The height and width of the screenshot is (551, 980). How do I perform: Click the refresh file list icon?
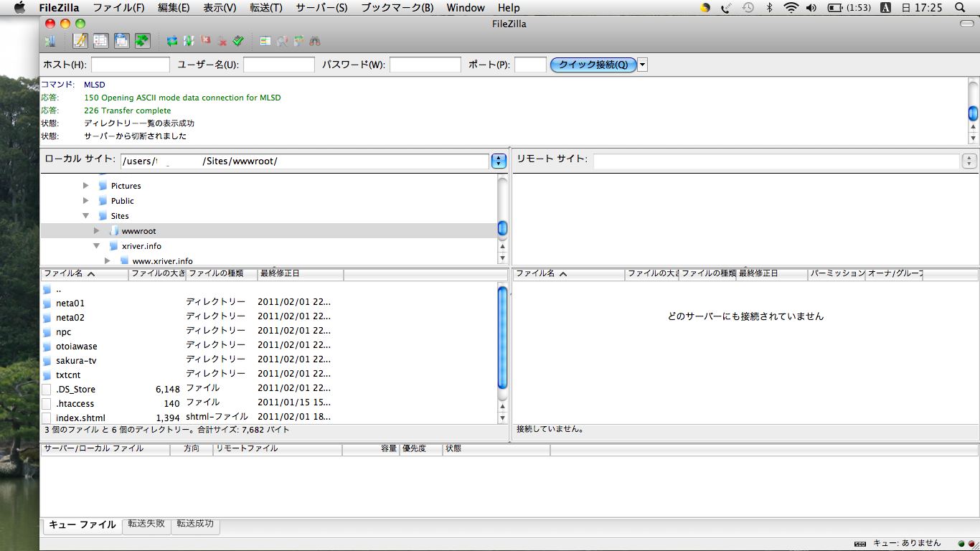tap(172, 41)
